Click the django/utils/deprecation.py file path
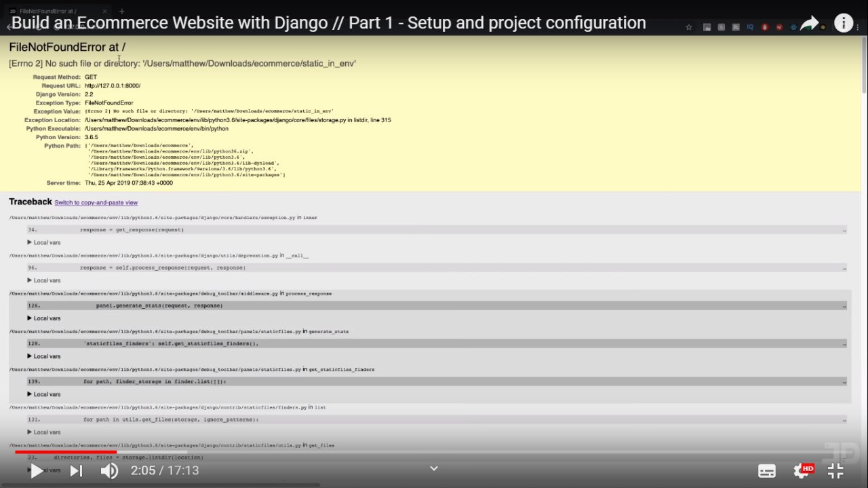The image size is (868, 488). 143,256
